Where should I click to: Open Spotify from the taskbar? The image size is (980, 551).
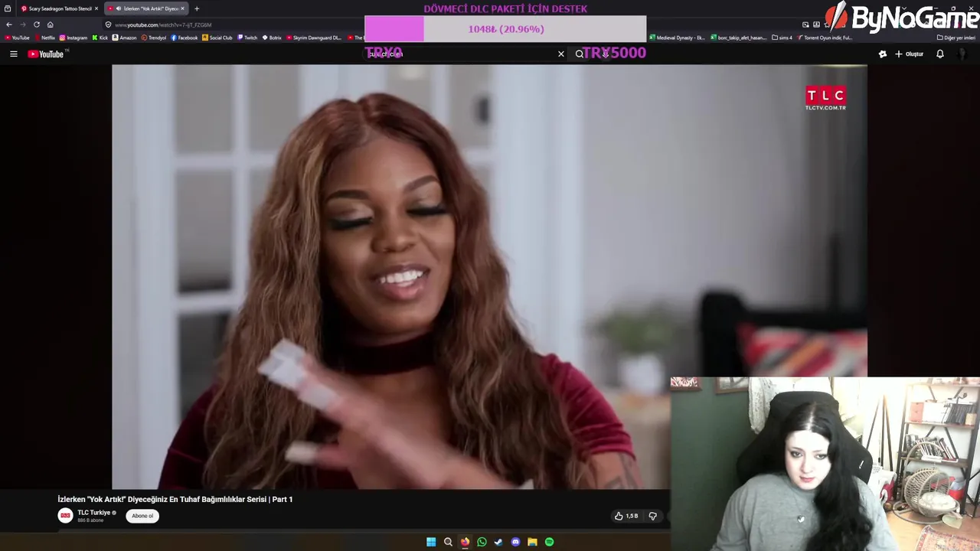coord(549,542)
